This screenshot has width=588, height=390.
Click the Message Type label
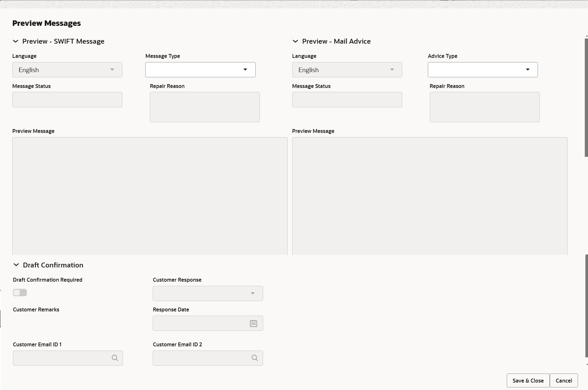163,56
